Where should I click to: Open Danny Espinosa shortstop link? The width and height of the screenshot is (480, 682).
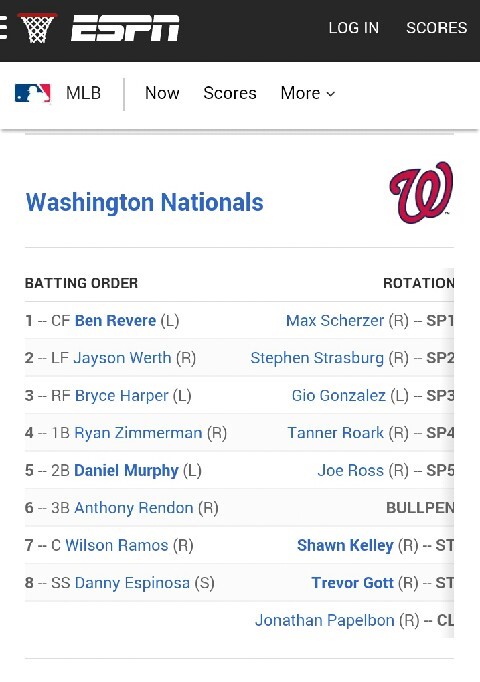click(132, 583)
